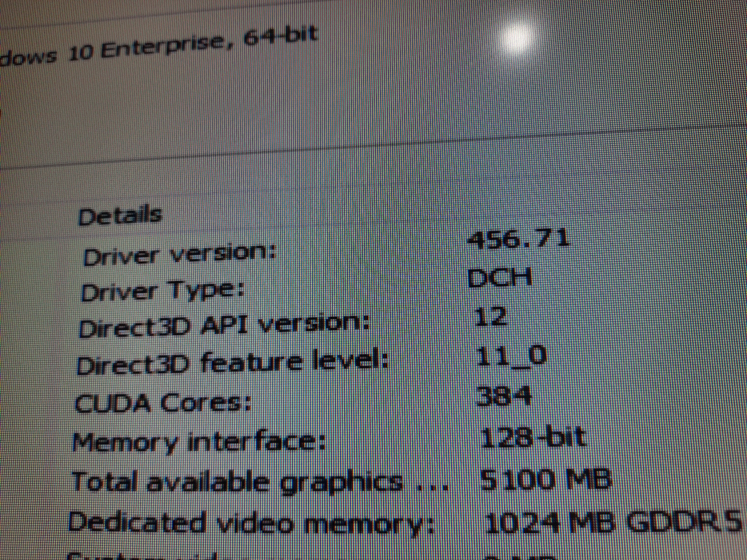This screenshot has height=560, width=747.
Task: Select the Memory interface row label
Action: (199, 442)
